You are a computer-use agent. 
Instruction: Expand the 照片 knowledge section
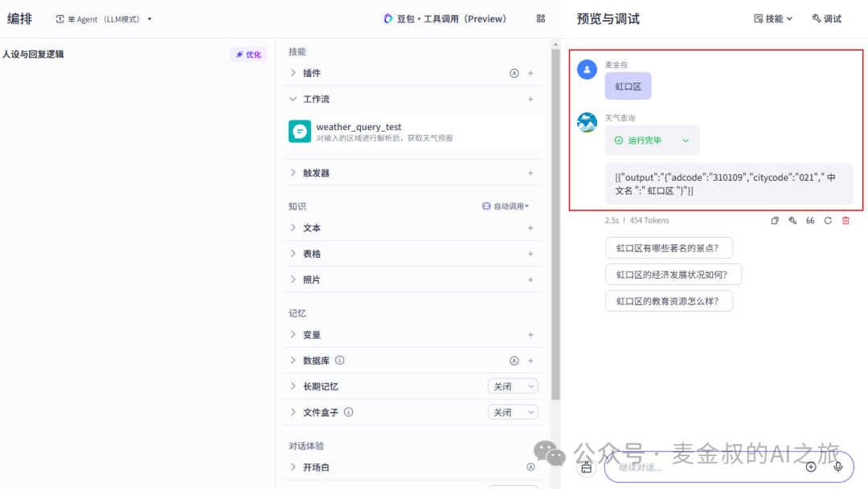point(293,280)
